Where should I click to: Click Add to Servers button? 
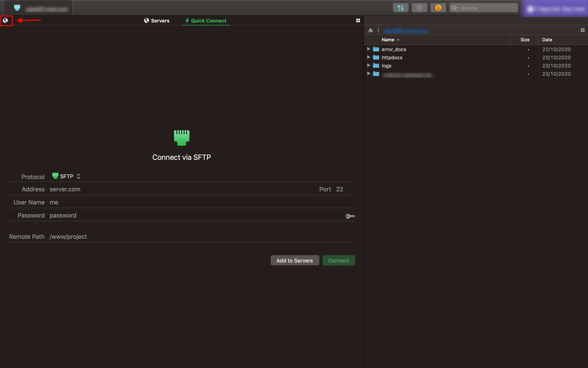[x=295, y=260]
